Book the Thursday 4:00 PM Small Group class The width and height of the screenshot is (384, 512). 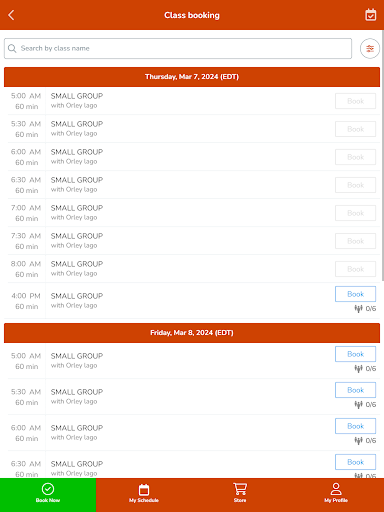click(355, 294)
